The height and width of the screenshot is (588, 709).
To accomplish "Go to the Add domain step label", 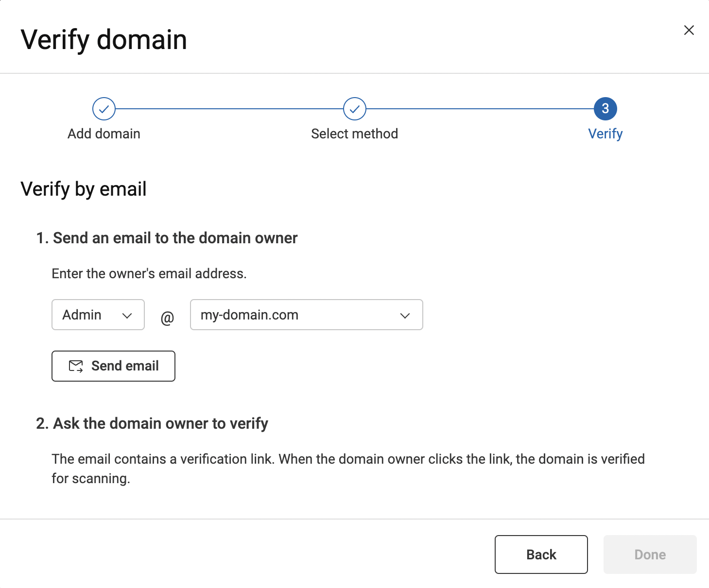I will coord(104,134).
